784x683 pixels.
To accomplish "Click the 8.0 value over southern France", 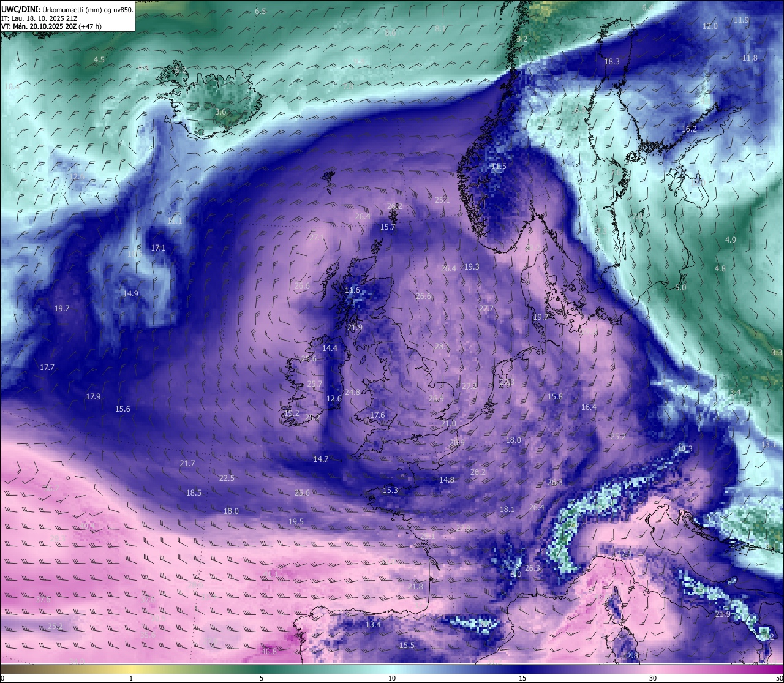I will pos(516,574).
